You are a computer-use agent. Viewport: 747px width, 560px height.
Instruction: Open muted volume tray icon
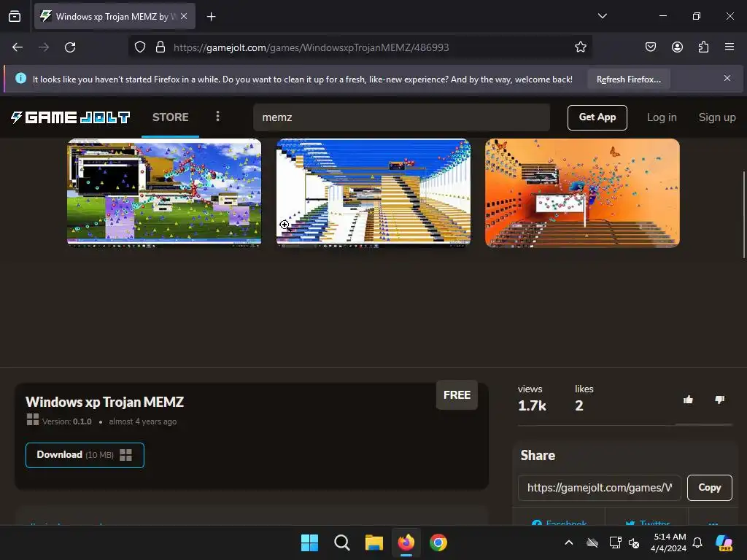(634, 542)
